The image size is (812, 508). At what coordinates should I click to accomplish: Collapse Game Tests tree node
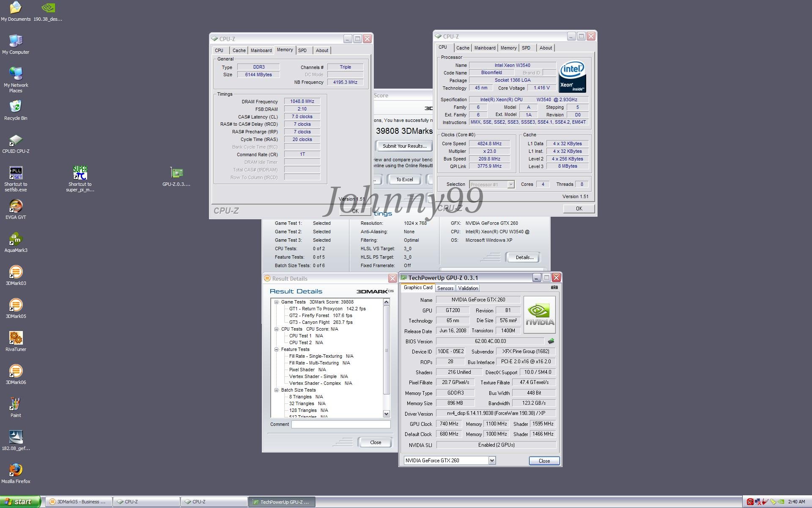click(x=277, y=302)
